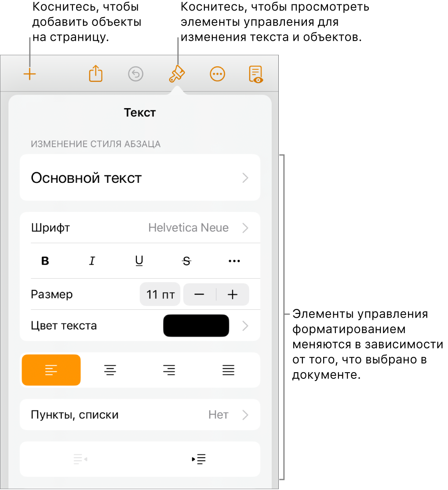Toggle Strikethrough text formatting
The image size is (448, 490).
(187, 261)
